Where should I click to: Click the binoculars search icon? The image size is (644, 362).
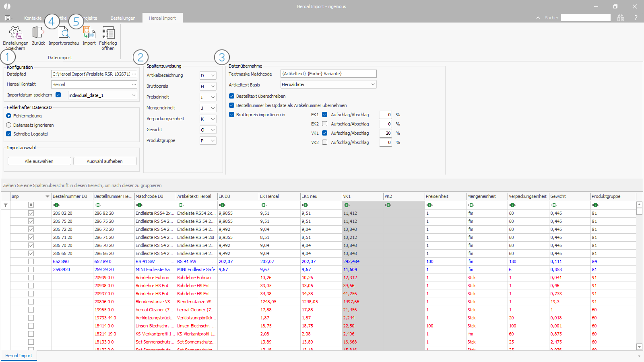pyautogui.click(x=621, y=18)
